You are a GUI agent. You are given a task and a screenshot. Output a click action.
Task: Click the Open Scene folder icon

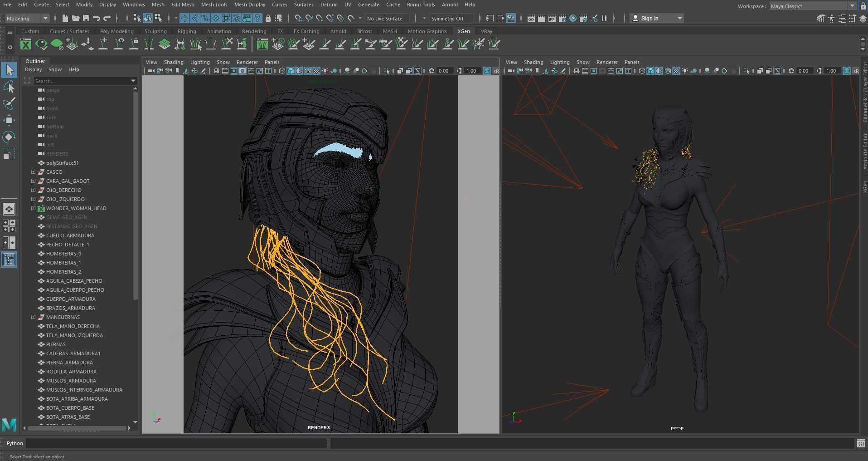[x=75, y=18]
